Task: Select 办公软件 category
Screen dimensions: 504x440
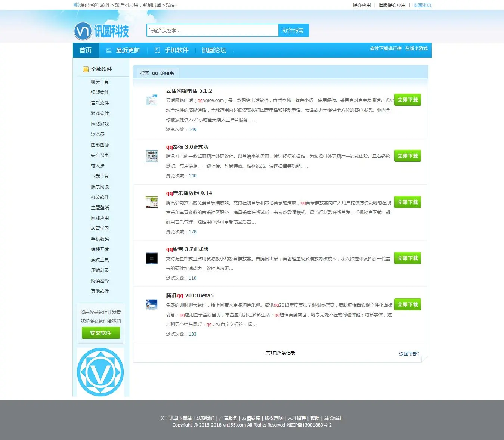Action: pos(100,197)
